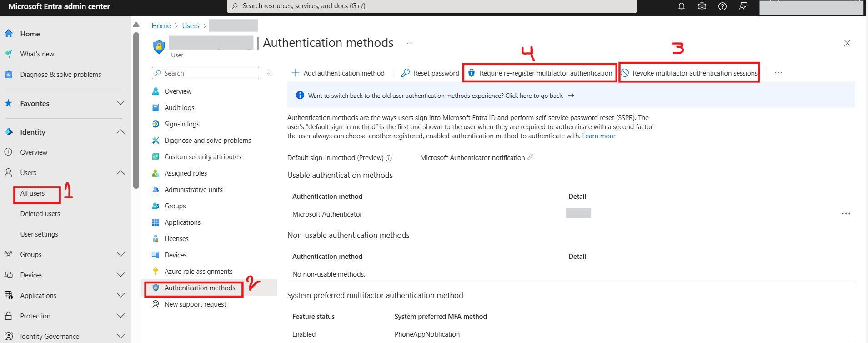Close the Authentication methods blade
This screenshot has width=868, height=343.
pyautogui.click(x=848, y=43)
